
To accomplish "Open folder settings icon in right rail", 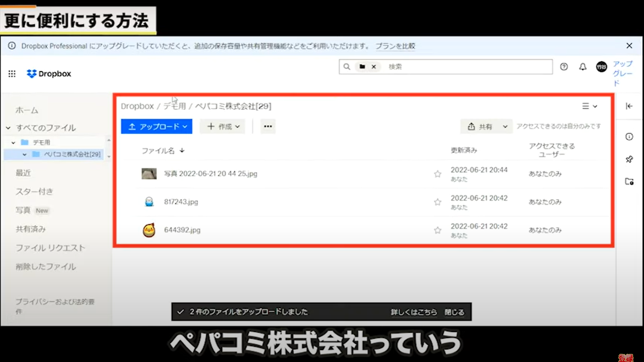I will [629, 181].
